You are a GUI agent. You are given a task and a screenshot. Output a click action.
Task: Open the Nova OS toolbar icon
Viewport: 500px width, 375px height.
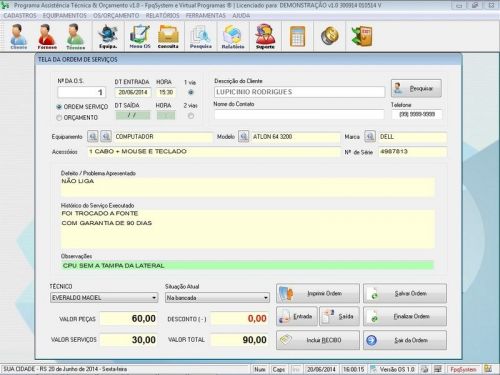[140, 36]
